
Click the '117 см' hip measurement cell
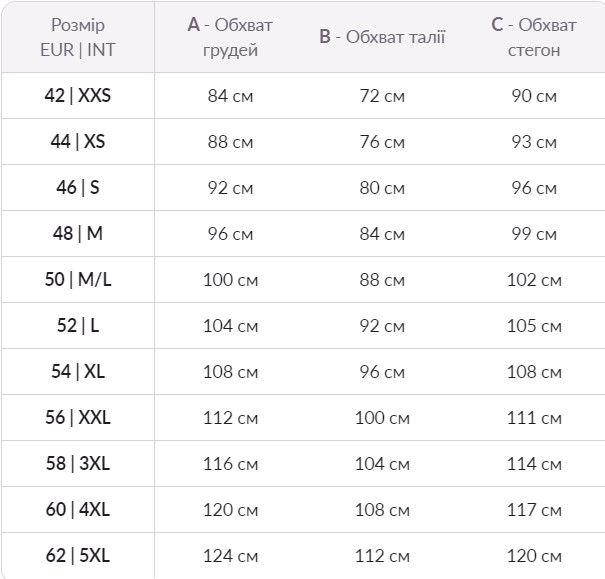click(x=534, y=510)
